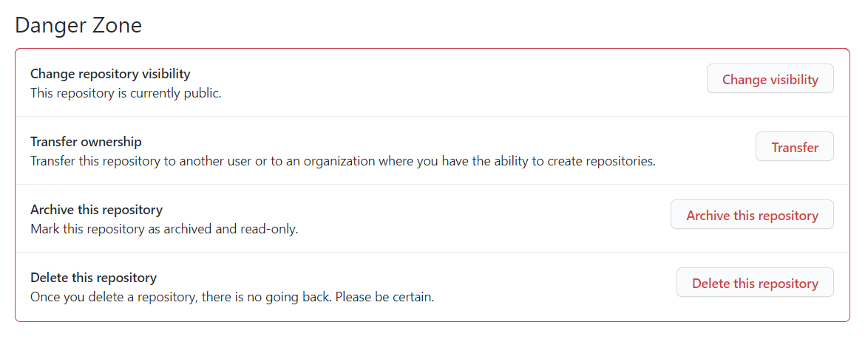Click the bold Transfer ownership title

[86, 142]
